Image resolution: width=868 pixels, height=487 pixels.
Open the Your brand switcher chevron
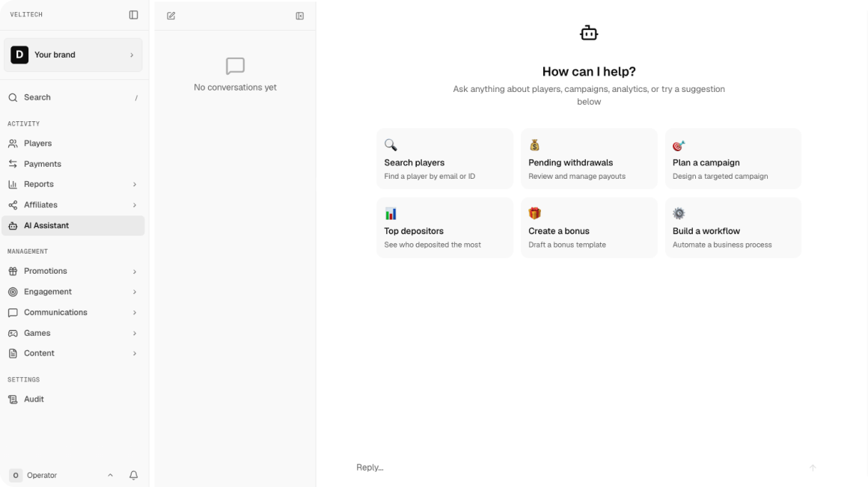[x=132, y=55]
